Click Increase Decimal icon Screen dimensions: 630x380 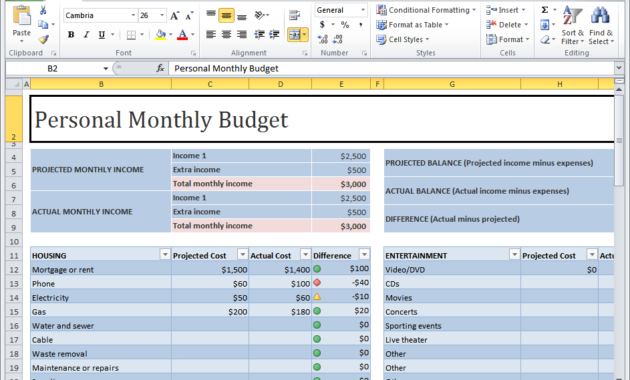pyautogui.click(x=323, y=39)
